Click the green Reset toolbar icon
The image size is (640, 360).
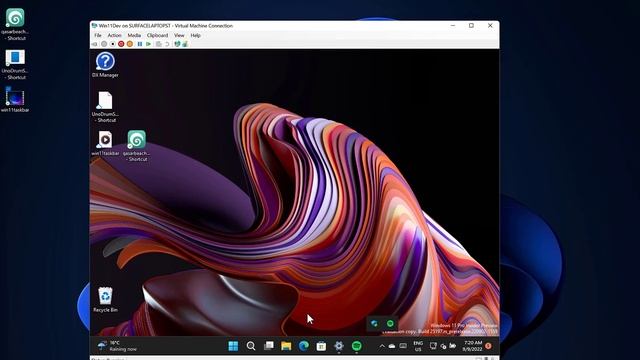click(149, 44)
